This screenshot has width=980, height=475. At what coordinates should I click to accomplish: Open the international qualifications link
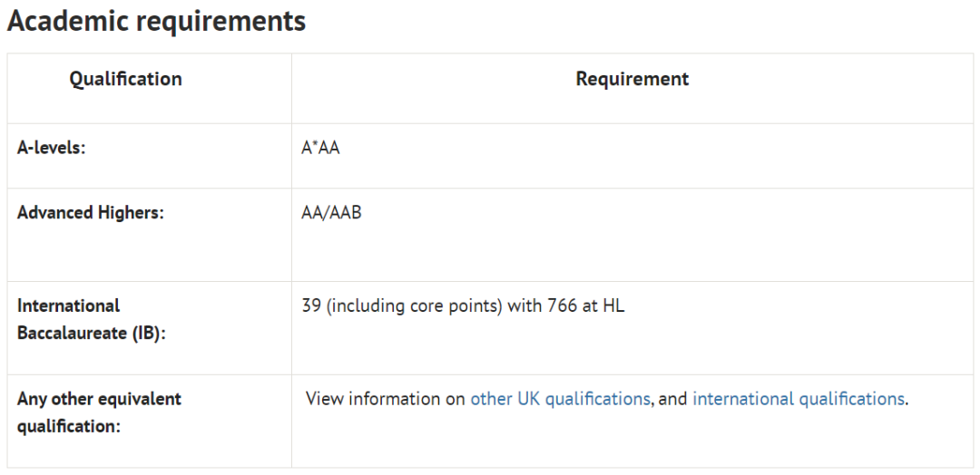point(799,399)
